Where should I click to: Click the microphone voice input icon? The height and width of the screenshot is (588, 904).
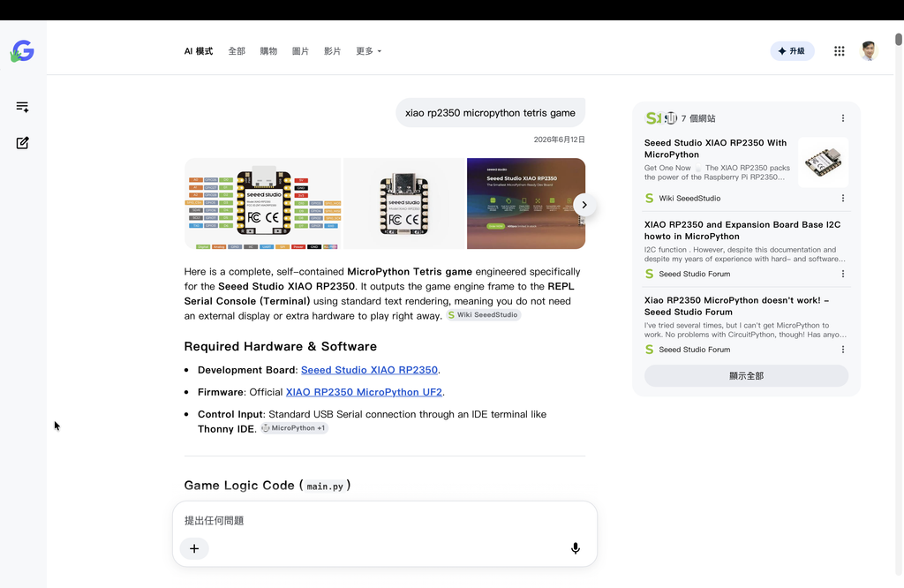pos(575,548)
